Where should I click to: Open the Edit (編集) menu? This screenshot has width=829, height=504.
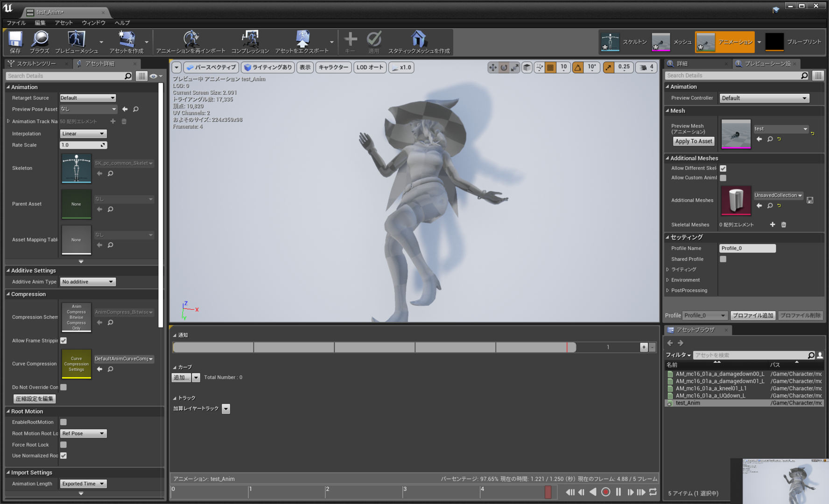pyautogui.click(x=40, y=23)
